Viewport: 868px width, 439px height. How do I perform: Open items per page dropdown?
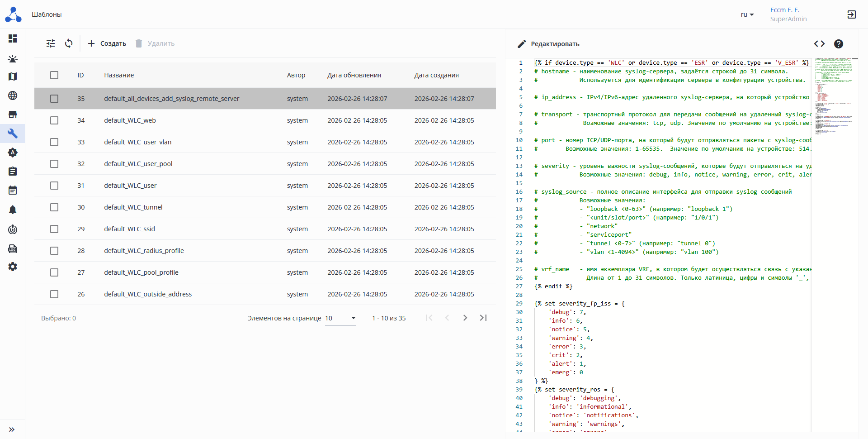pyautogui.click(x=340, y=318)
